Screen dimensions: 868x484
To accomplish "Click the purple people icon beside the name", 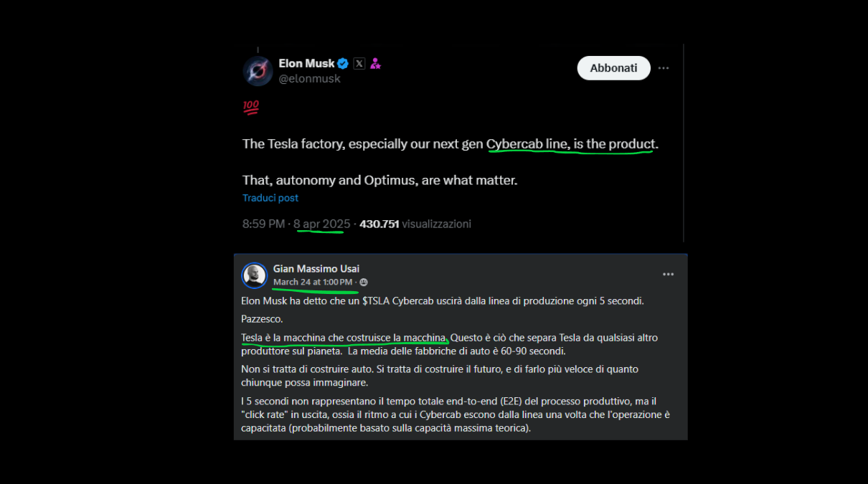I will (x=375, y=64).
